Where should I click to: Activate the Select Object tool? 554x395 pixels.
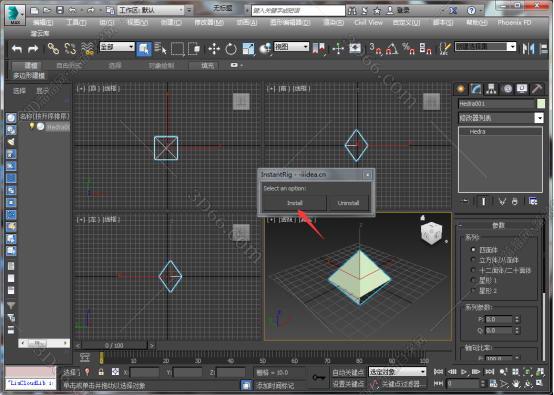pos(144,49)
